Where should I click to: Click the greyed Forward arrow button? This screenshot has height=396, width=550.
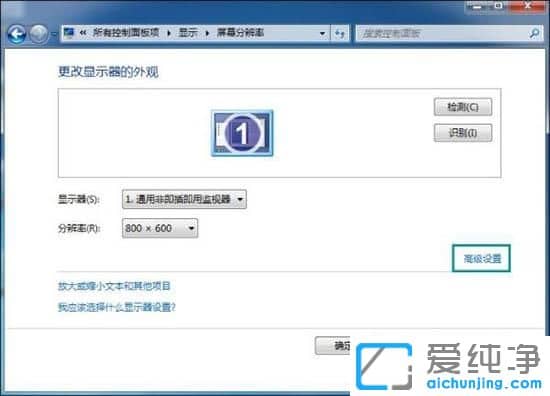[38, 34]
